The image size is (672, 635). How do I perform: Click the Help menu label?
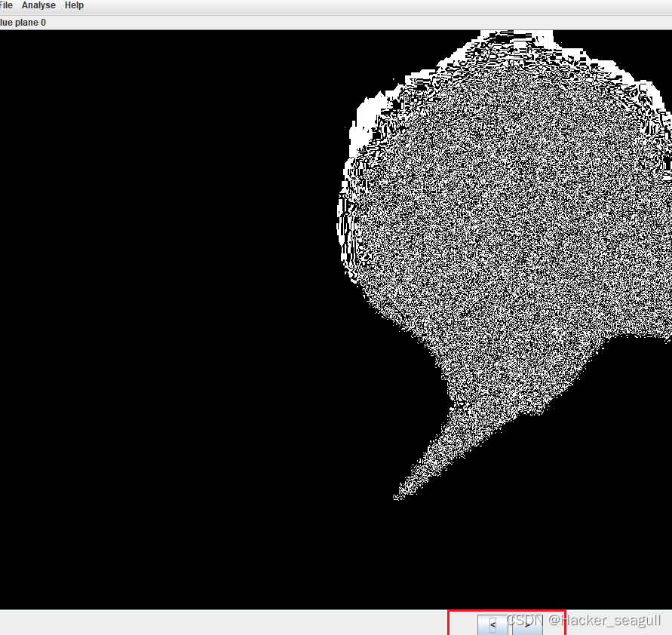pyautogui.click(x=74, y=5)
